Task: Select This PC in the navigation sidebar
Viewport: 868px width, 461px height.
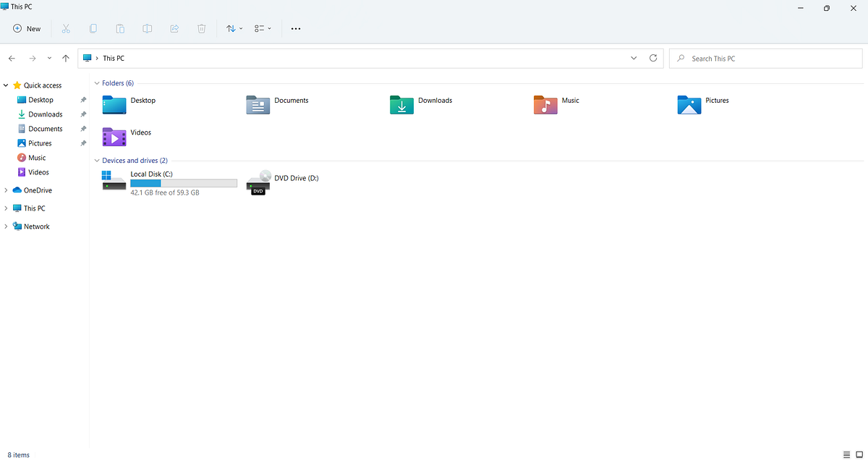Action: pyautogui.click(x=33, y=208)
